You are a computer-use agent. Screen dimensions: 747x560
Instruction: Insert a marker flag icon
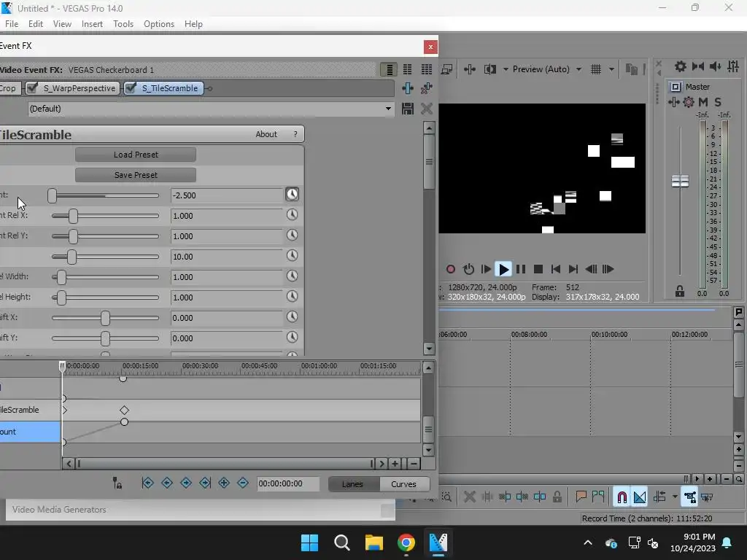click(x=581, y=497)
